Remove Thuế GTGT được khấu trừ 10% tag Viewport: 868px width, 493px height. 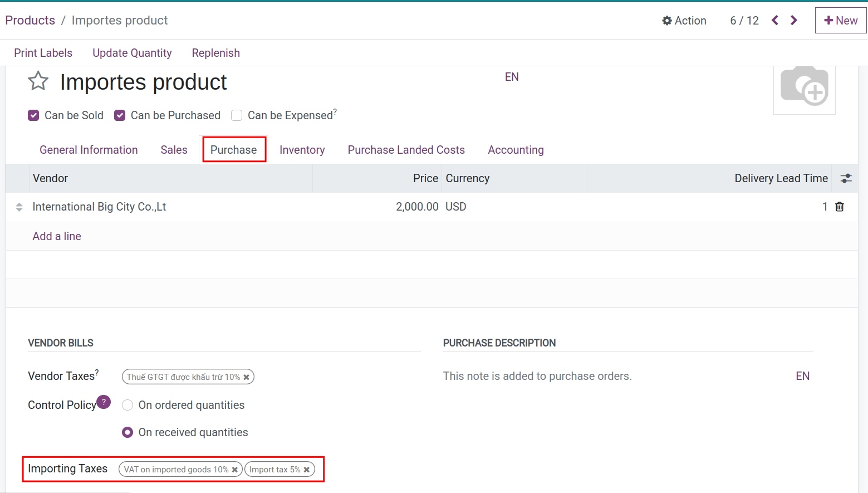pos(246,377)
